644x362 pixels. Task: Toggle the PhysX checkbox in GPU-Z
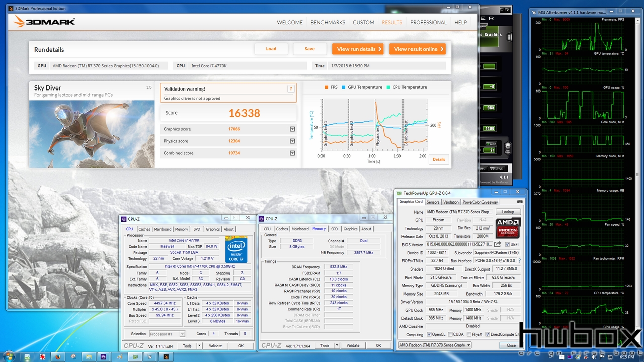[469, 334]
